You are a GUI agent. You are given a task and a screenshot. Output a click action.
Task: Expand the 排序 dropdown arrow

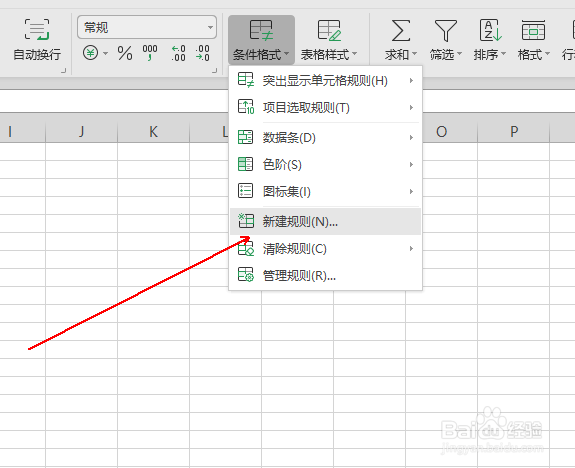click(503, 54)
